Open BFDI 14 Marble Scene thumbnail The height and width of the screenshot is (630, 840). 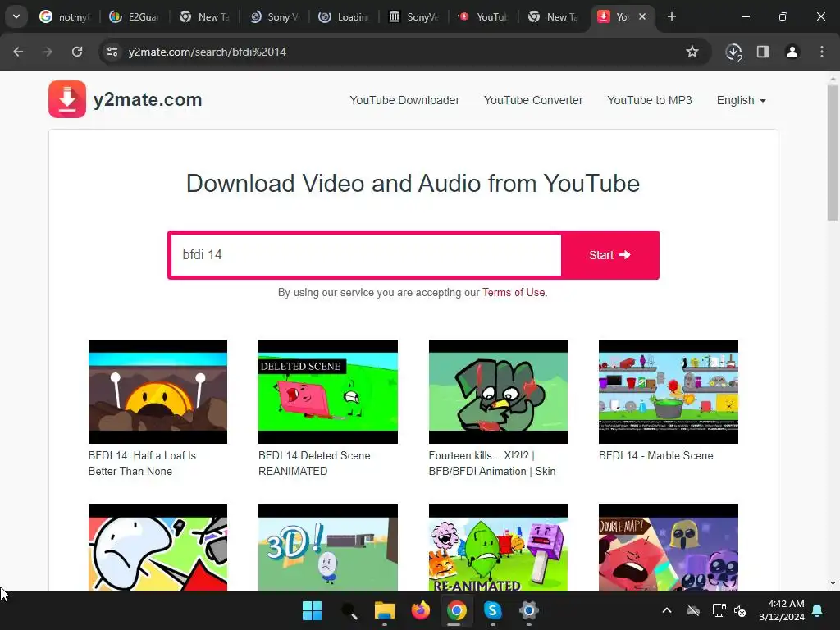(668, 391)
